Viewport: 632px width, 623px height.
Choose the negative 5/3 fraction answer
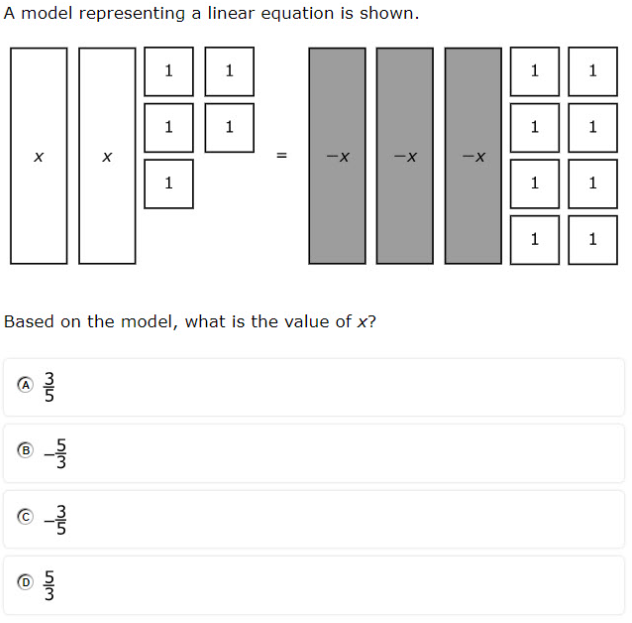tap(56, 452)
